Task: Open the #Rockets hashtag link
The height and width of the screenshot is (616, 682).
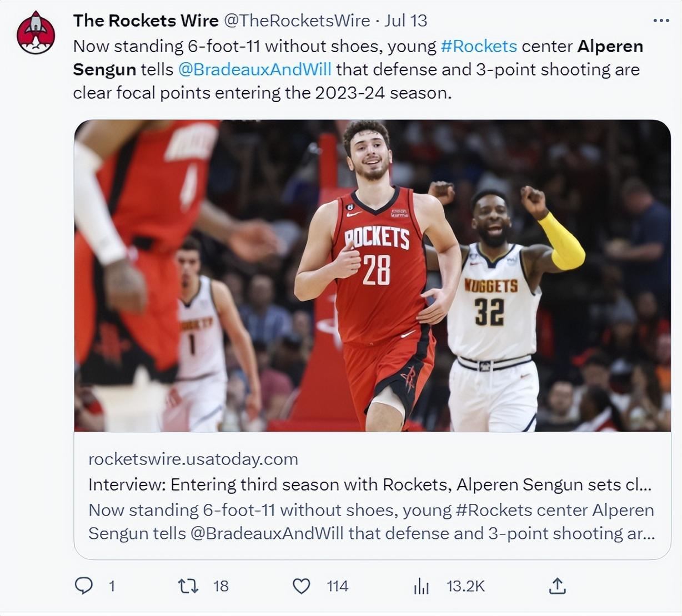Action: click(x=479, y=46)
